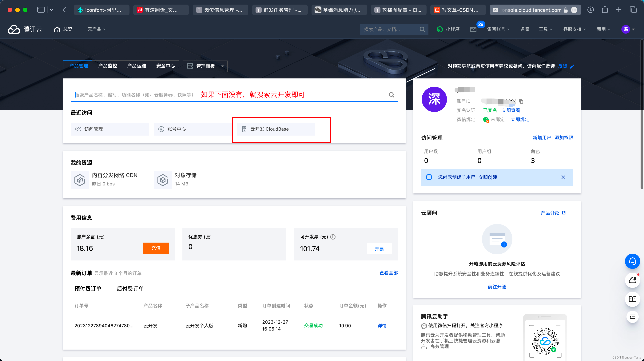Go back with browser back arrow
The image size is (644, 361).
coord(64,10)
